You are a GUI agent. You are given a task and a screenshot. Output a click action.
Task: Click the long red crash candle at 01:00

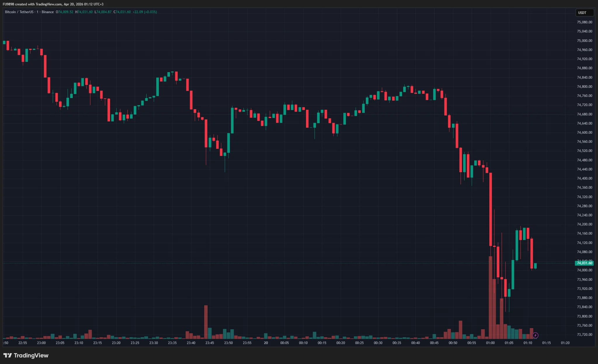point(491,209)
